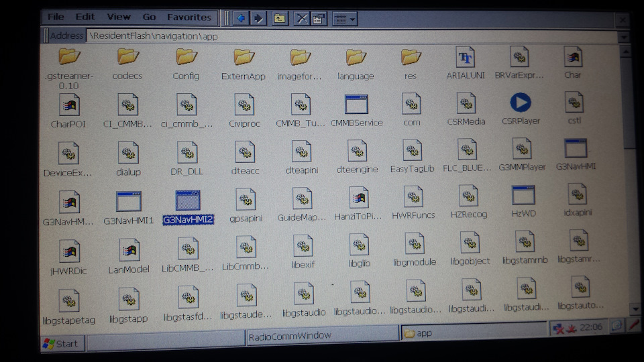Select the libgmodule file
Viewport: 644px width, 362px height.
click(x=415, y=249)
